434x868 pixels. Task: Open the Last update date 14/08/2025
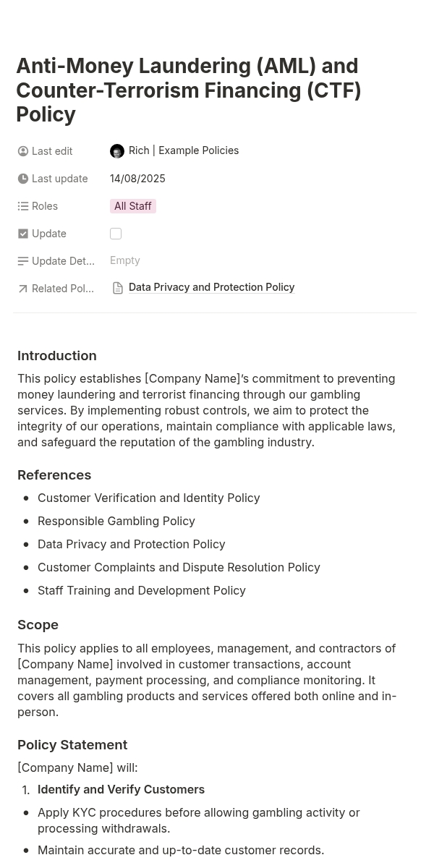[x=137, y=179]
